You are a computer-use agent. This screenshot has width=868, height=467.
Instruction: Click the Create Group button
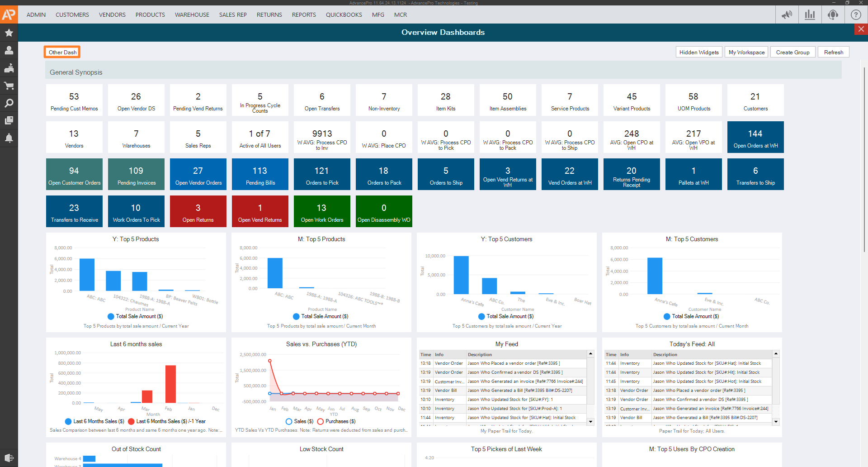pyautogui.click(x=793, y=52)
